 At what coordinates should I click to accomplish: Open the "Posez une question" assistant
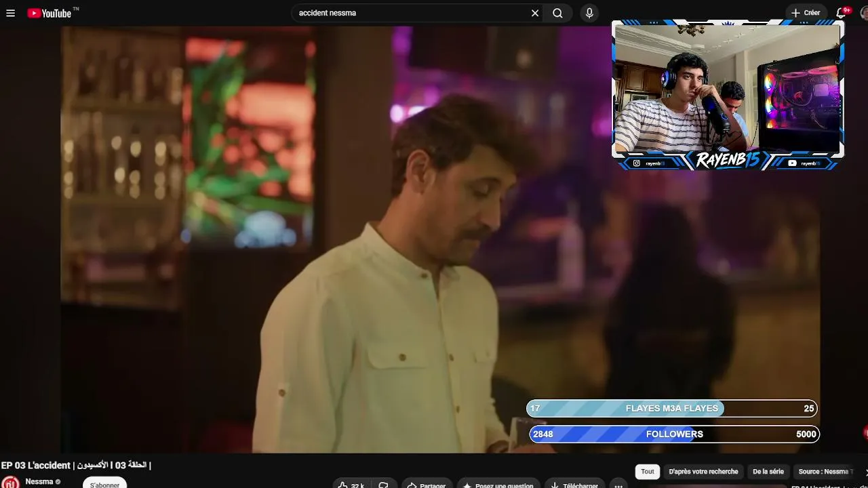pyautogui.click(x=499, y=484)
